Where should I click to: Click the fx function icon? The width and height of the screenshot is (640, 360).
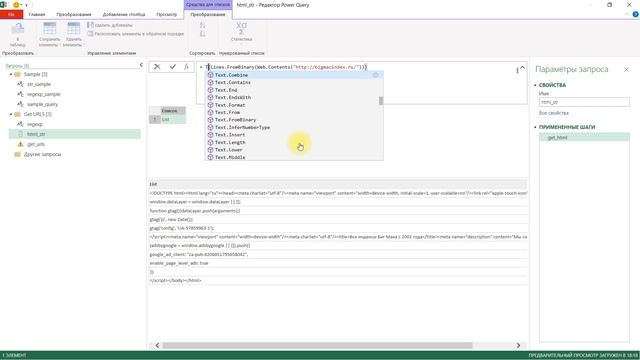pos(186,67)
